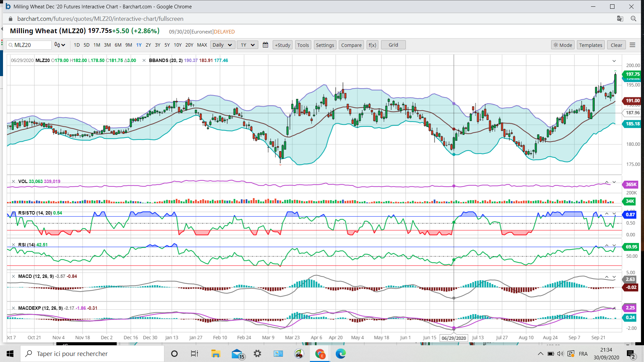Click the 191.00 price label swatch
This screenshot has width=644, height=362.
632,101
